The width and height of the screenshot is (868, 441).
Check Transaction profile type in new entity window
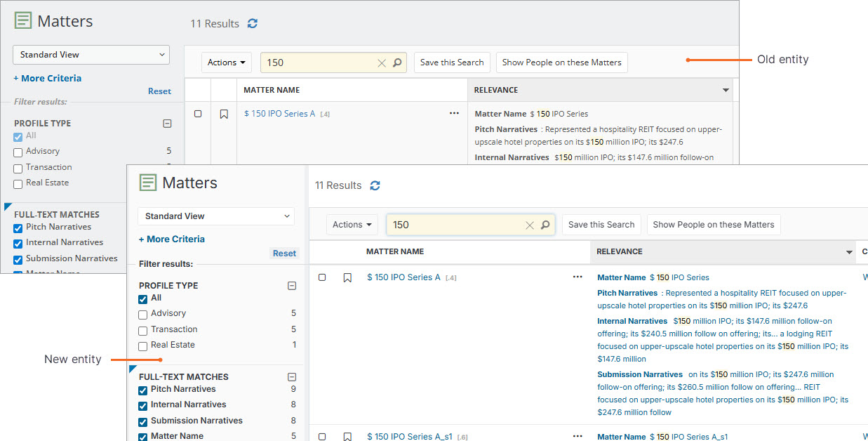click(143, 331)
